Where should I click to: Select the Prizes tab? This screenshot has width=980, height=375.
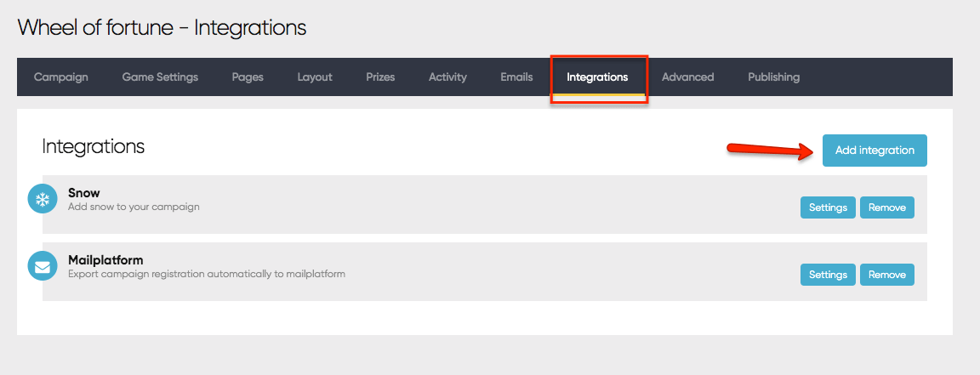point(380,77)
